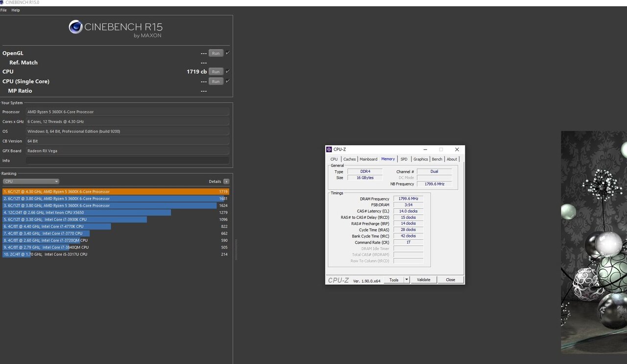
Task: Select the Intel Core i7-3770 row
Action: [x=116, y=233]
